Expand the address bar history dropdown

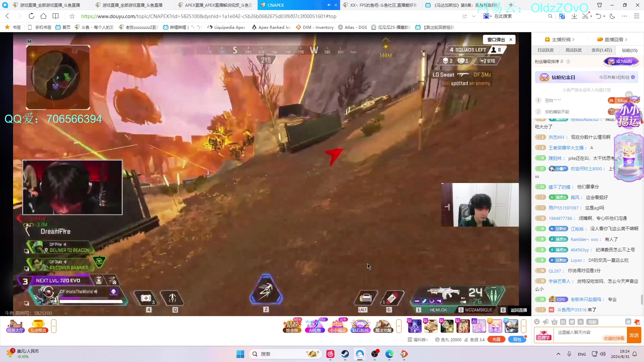pos(474,16)
